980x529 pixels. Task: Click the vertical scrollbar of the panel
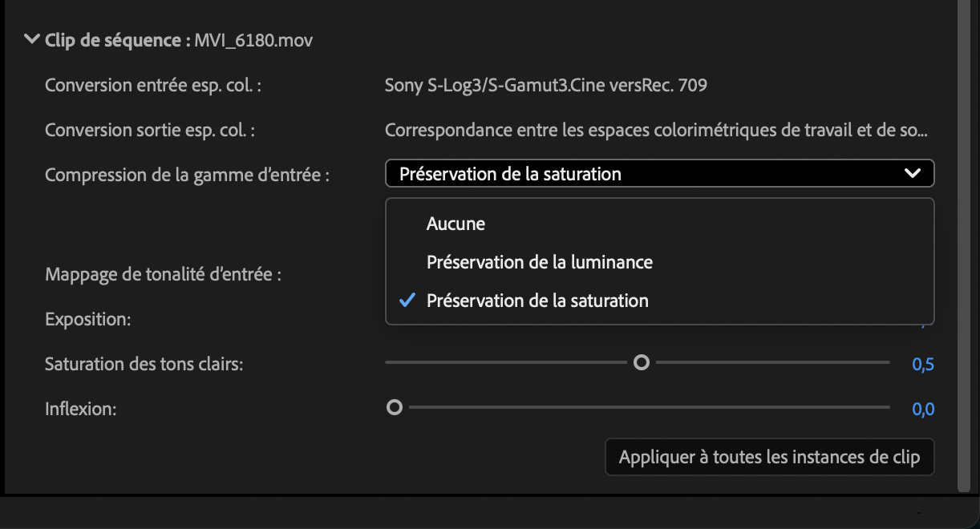pyautogui.click(x=964, y=240)
